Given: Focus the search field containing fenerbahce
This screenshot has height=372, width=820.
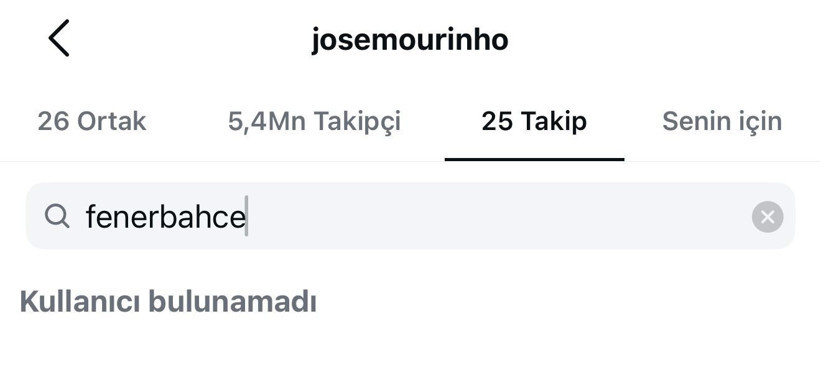Looking at the screenshot, I should point(411,216).
